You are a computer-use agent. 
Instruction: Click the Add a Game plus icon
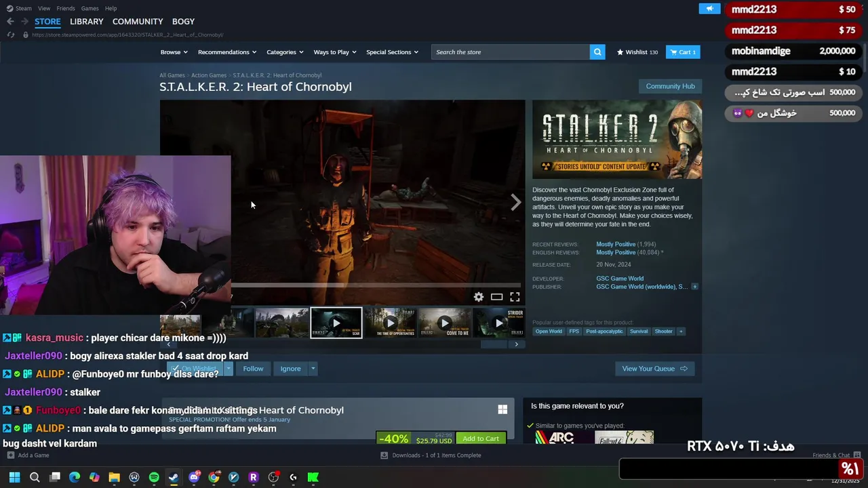(x=10, y=455)
